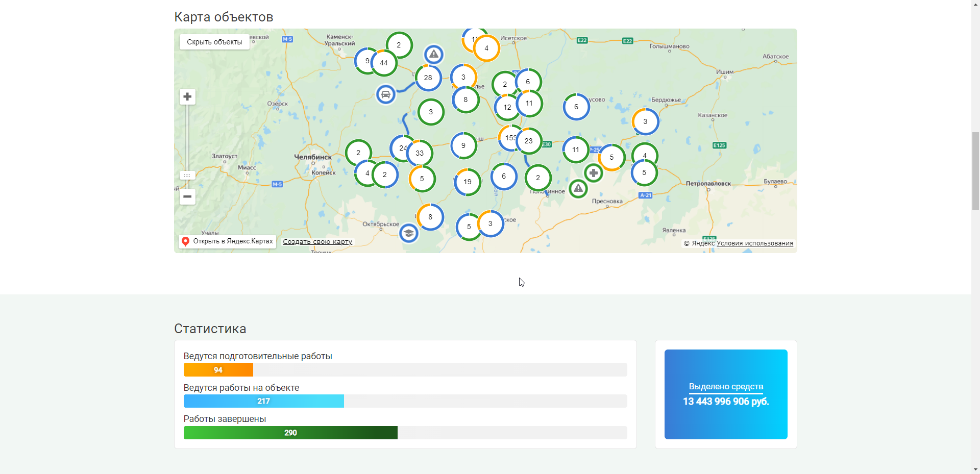Open the cluster marker labeled 23
The width and height of the screenshot is (980, 474).
(529, 141)
